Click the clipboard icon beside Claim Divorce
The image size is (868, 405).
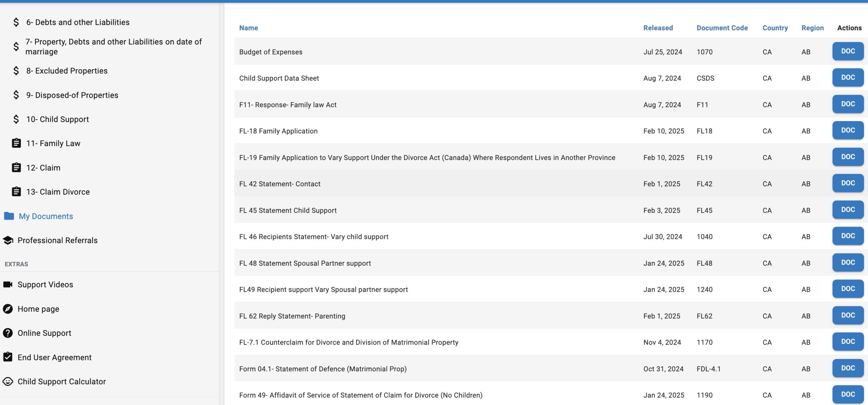[16, 192]
